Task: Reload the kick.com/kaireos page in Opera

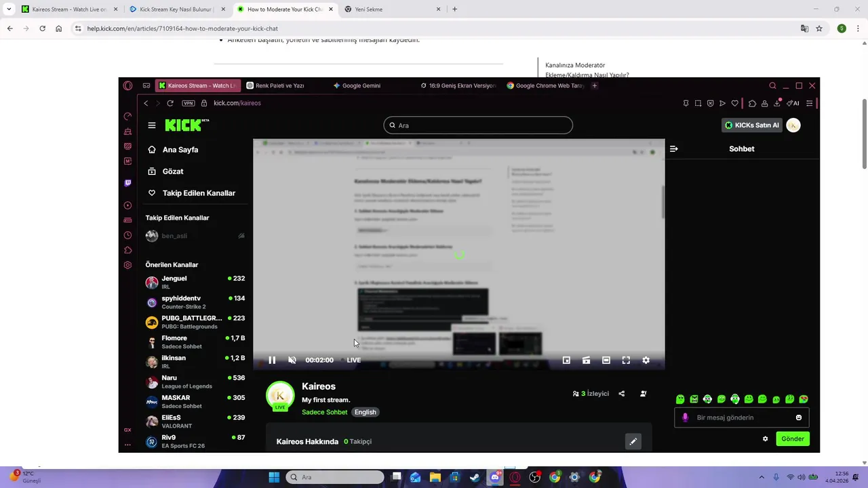Action: (x=170, y=103)
